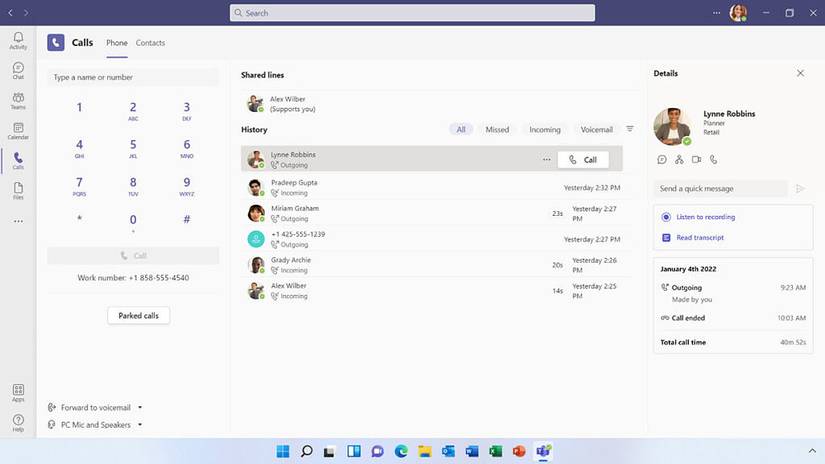This screenshot has height=464, width=825.
Task: Click Lynne Robbins photo in Details
Action: pos(673,126)
